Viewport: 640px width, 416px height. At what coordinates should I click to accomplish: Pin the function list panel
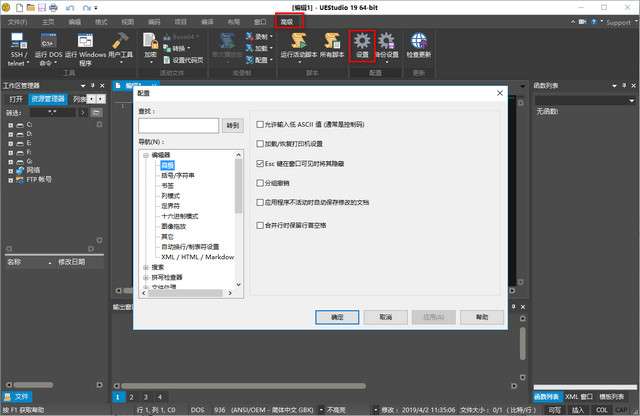[624, 85]
